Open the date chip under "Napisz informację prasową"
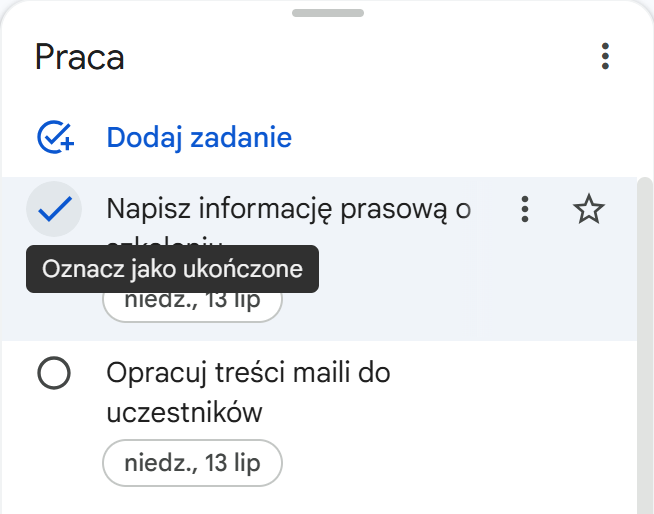 tap(192, 301)
